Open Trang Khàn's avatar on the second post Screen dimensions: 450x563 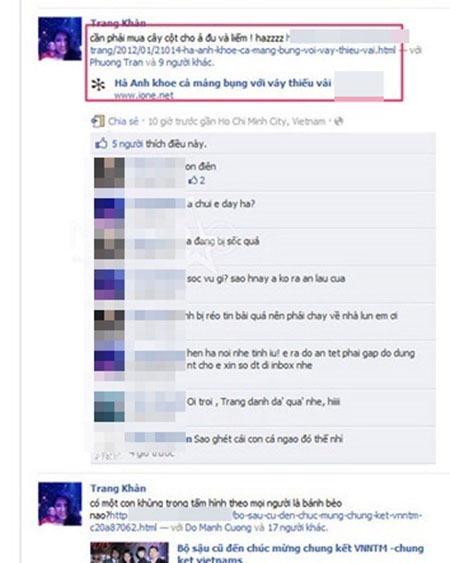pos(60,504)
